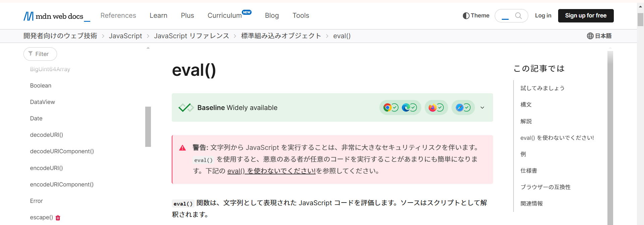644x225 pixels.
Task: Go to JavaScript リファレンス breadcrumb
Action: [191, 36]
